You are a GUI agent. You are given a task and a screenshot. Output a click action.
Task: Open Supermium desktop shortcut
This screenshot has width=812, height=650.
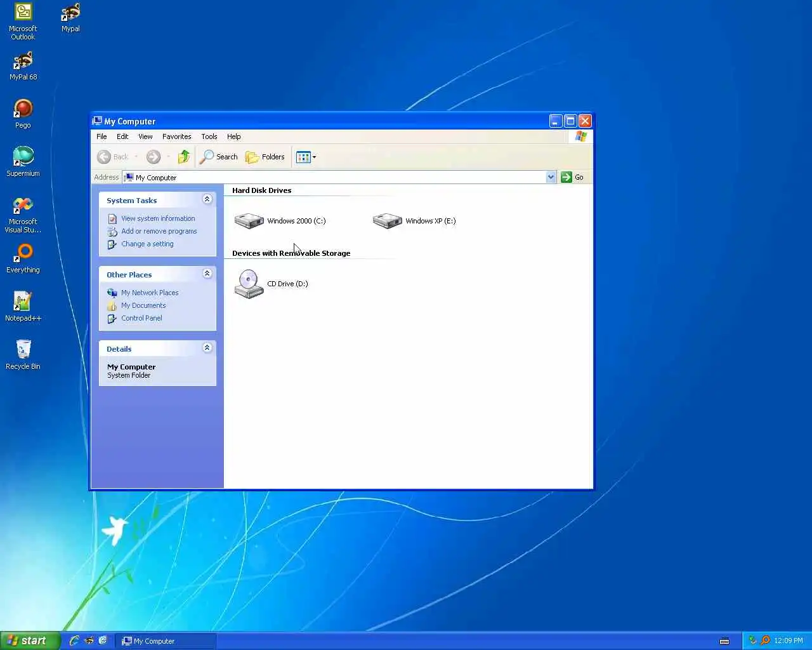23,162
